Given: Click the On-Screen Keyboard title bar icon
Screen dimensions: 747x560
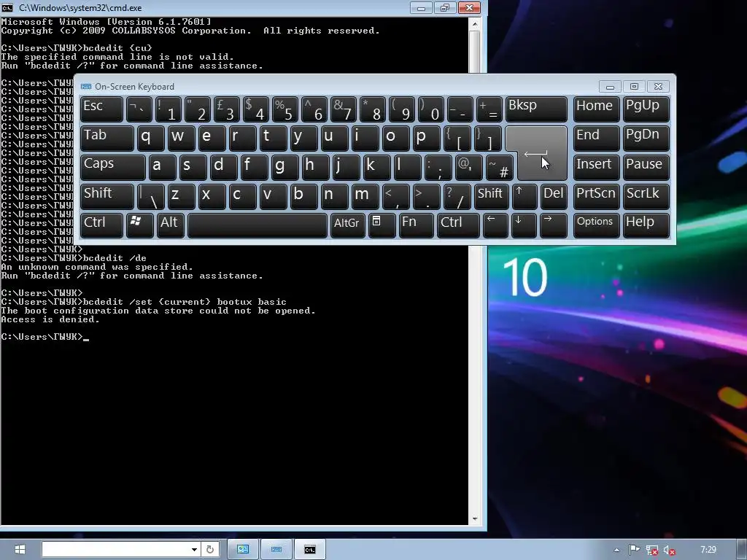Looking at the screenshot, I should pyautogui.click(x=86, y=87).
